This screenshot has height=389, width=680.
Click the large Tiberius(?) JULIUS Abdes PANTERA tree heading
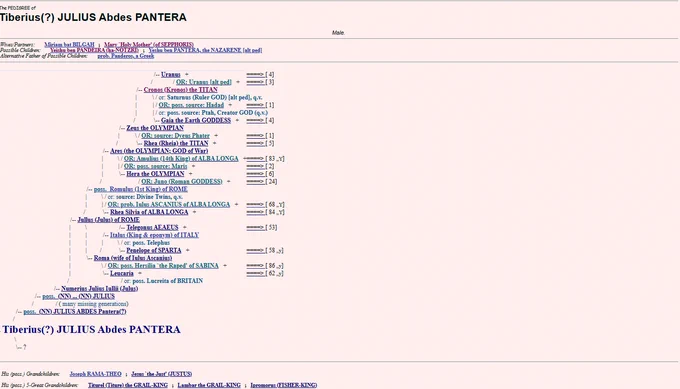(92, 330)
